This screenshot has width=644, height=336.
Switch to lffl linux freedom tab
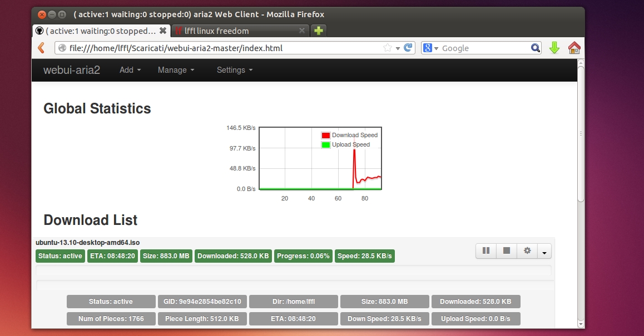pos(241,31)
